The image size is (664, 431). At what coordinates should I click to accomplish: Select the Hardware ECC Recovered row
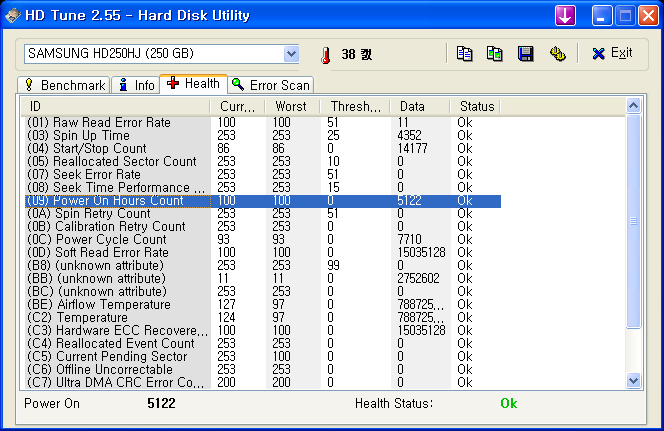click(263, 331)
